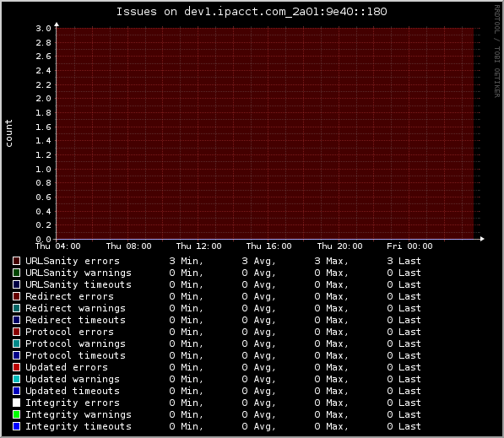Screen dimensions: 504x438
Task: Click the URLSanity timeouts legend swatch
Action: (x=16, y=284)
